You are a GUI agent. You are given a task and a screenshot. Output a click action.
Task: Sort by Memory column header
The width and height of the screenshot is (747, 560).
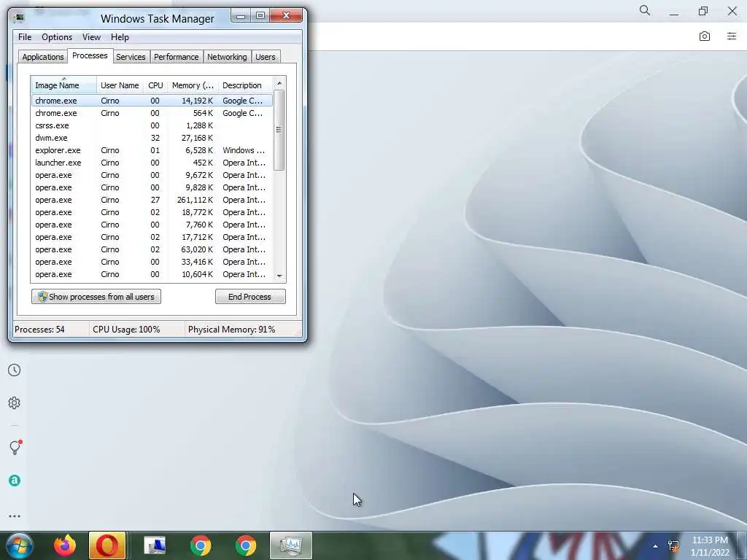click(193, 85)
